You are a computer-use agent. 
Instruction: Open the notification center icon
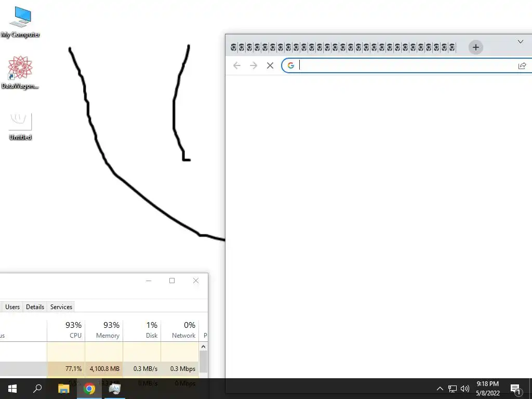coord(515,389)
